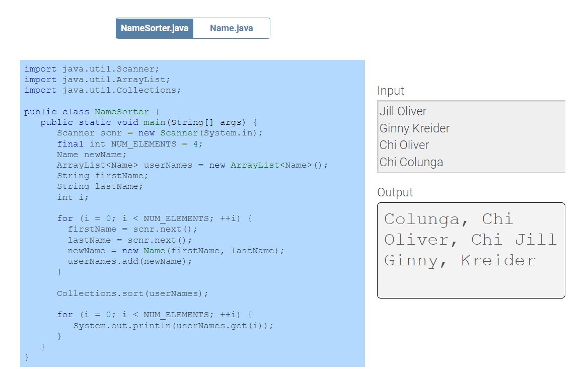Screen dimensions: 588x369
Task: Switch to the Name.java tab
Action: coord(231,28)
